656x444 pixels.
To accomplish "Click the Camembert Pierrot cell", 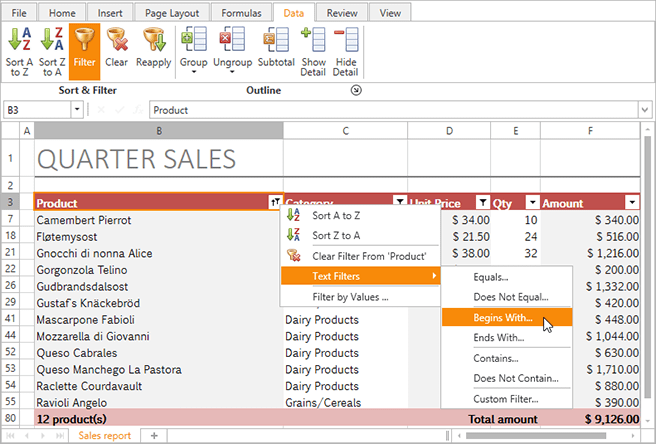I will click(x=159, y=220).
